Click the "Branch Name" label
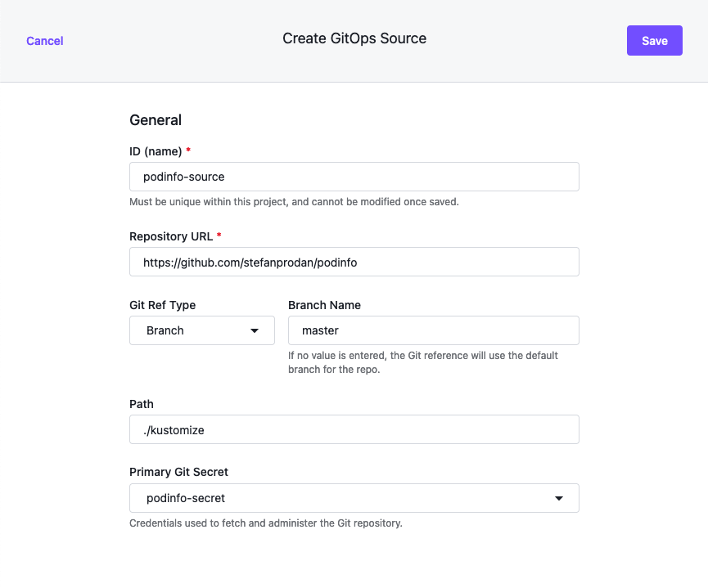The height and width of the screenshot is (588, 708). point(324,305)
